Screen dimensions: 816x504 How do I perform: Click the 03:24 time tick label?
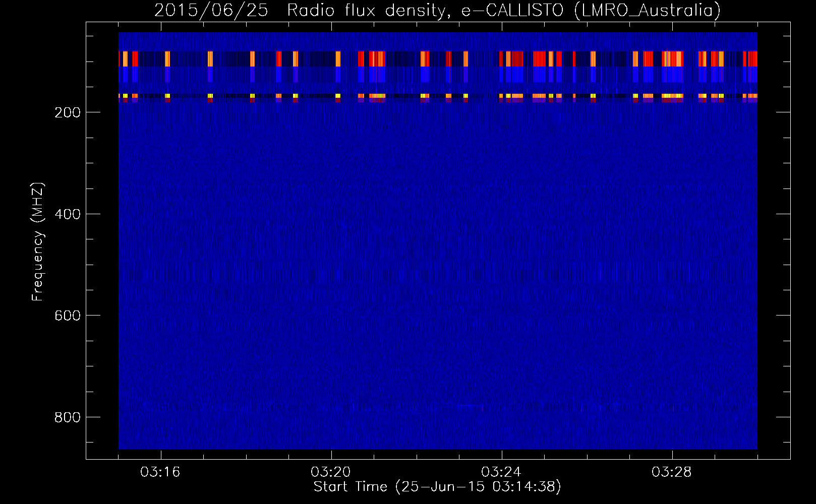click(x=501, y=472)
